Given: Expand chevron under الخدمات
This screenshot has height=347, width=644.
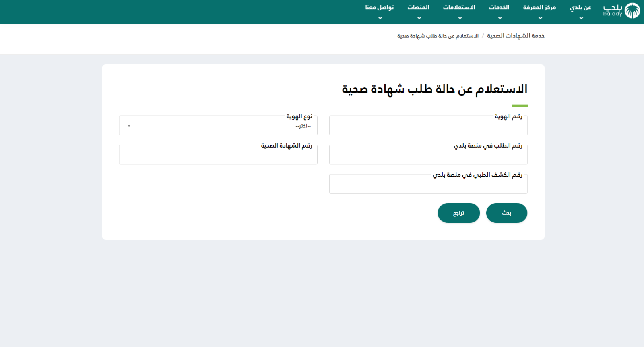Looking at the screenshot, I should (x=500, y=18).
